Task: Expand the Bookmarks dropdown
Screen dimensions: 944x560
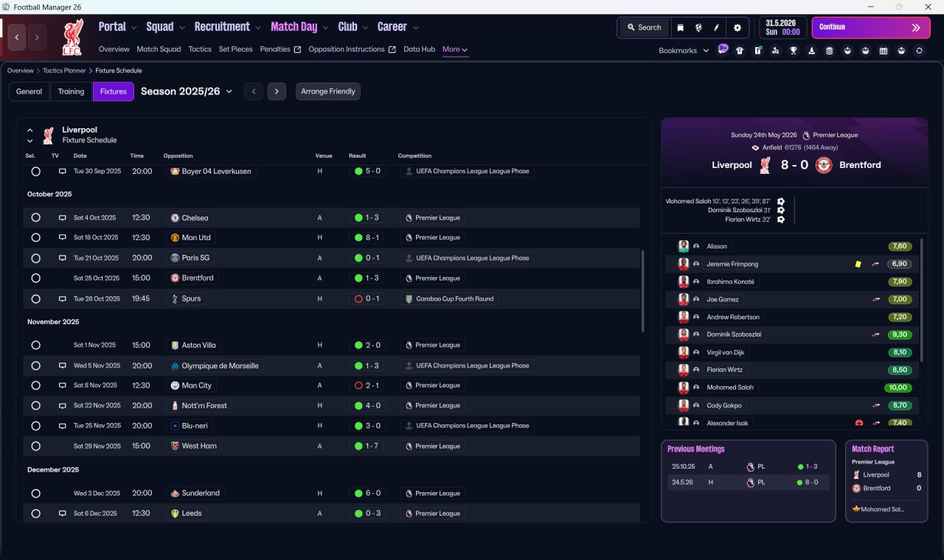Action: [x=684, y=50]
